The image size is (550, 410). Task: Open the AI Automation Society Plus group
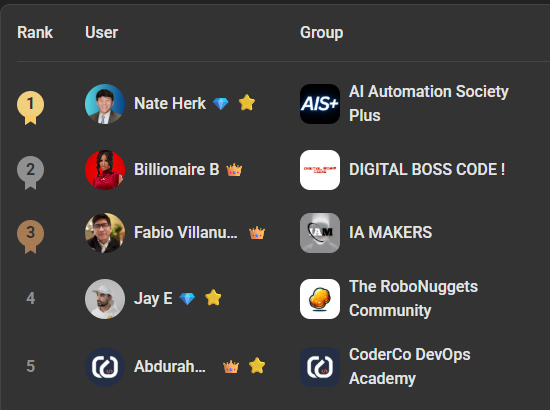tap(429, 103)
